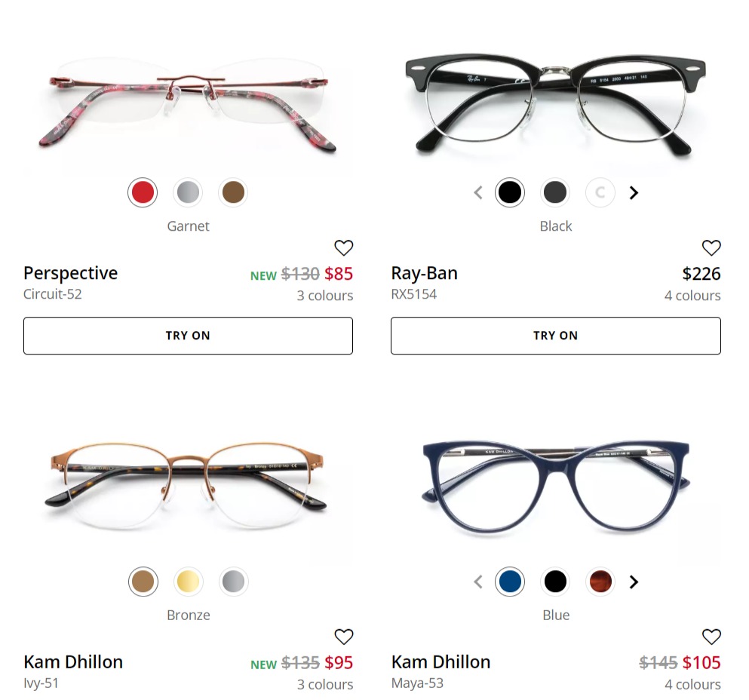Select dark grey swatch for Ray-Ban RX5154
The image size is (749, 700).
pos(555,192)
